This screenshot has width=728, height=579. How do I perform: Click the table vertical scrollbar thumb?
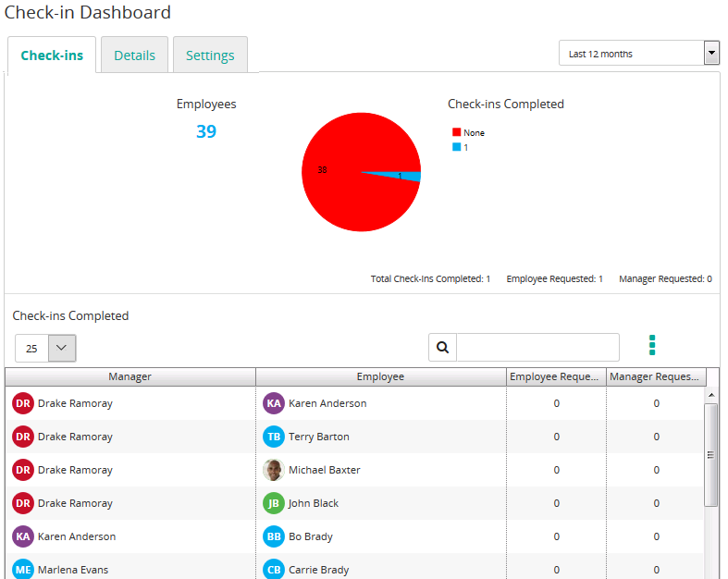tap(710, 455)
